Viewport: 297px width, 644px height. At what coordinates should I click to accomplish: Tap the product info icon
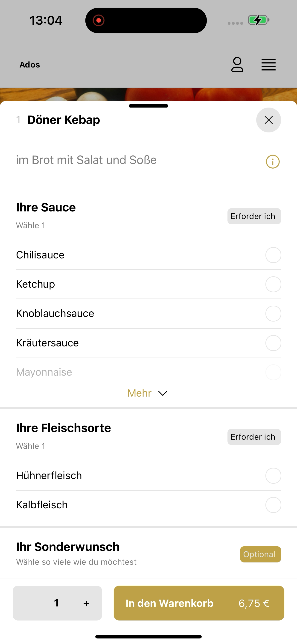273,162
